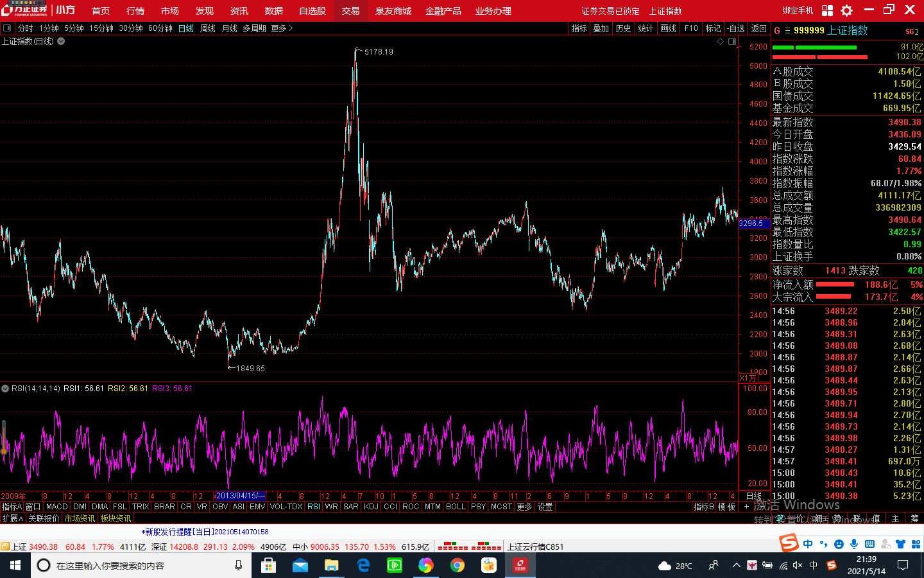Image resolution: width=924 pixels, height=578 pixels.
Task: Click the plus icon next to 模板
Action: click(x=746, y=507)
